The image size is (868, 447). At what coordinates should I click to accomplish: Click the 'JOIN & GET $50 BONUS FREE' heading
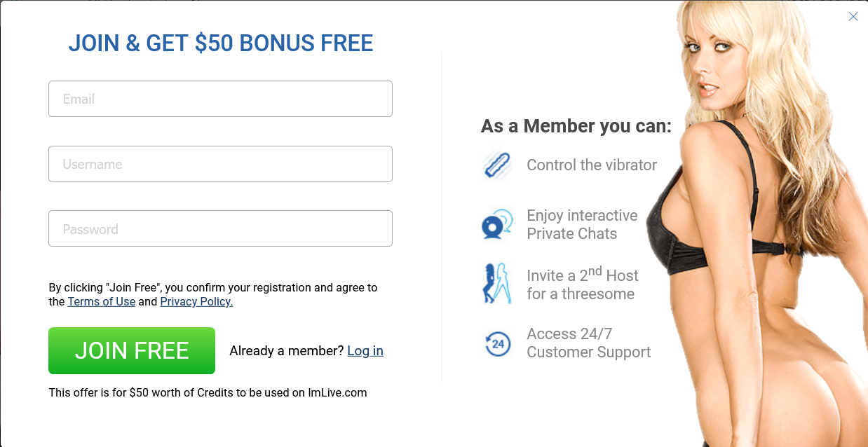coord(221,43)
